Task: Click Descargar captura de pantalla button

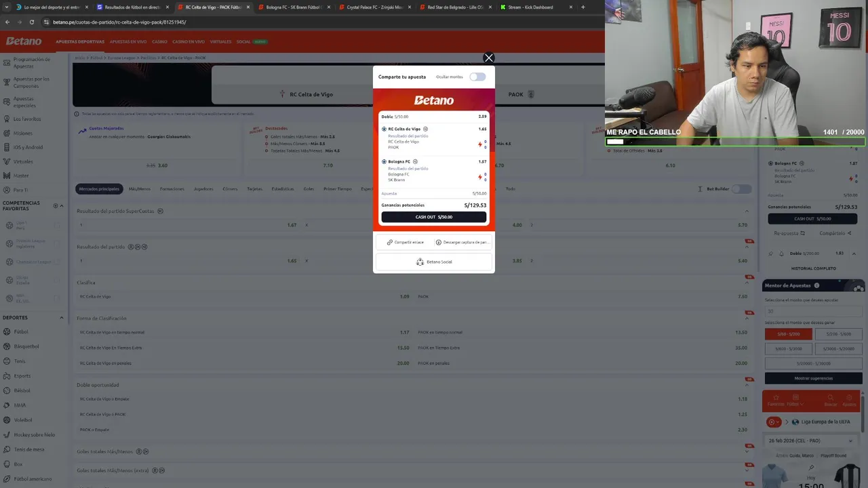Action: point(462,242)
